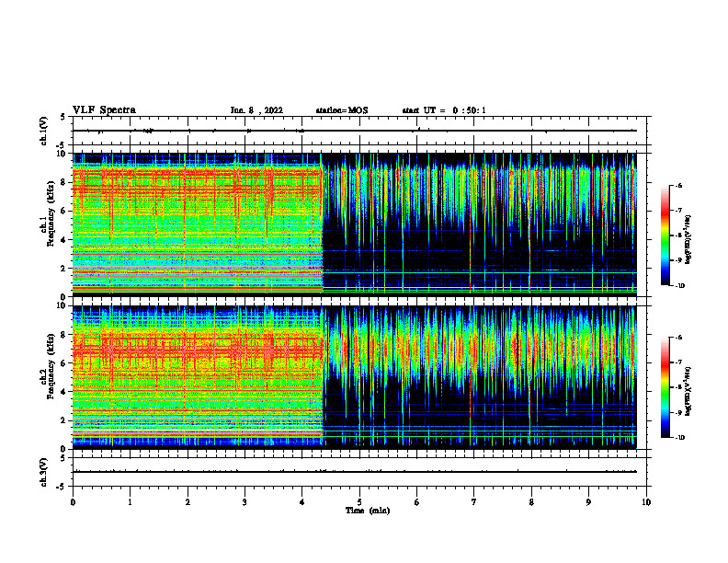Click the "-10" tick on ch.1 color bar

pos(680,286)
